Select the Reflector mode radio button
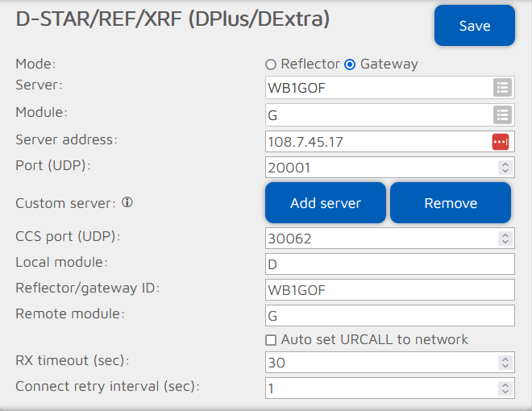 pos(271,64)
